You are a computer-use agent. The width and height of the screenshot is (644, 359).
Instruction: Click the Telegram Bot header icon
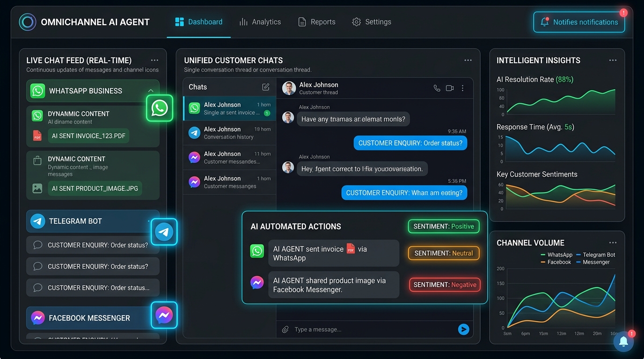click(37, 221)
